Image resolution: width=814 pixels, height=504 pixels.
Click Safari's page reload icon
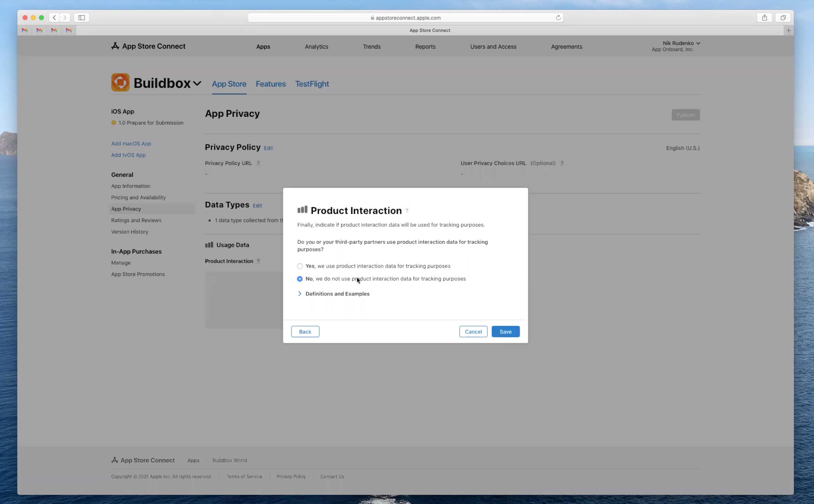[558, 17]
